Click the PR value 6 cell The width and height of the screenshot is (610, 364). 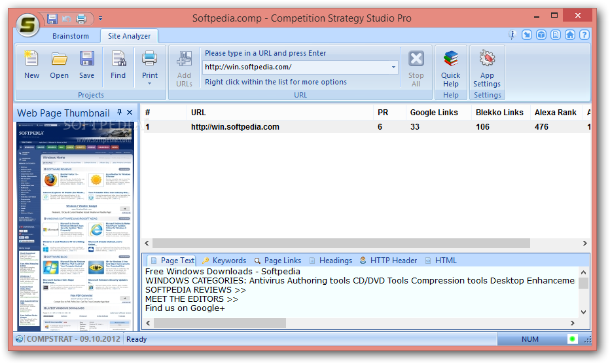pyautogui.click(x=380, y=127)
